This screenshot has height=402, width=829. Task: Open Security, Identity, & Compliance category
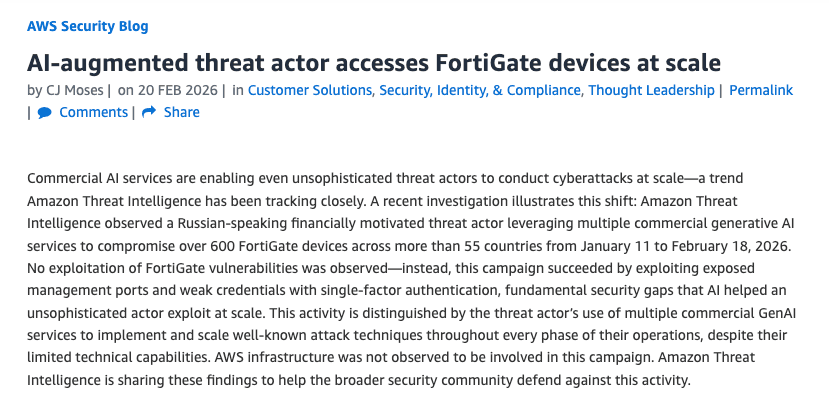[x=480, y=91]
